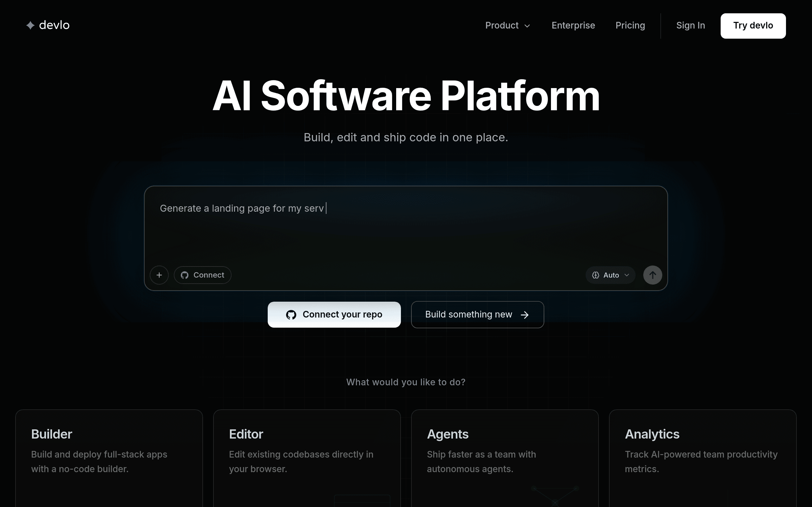Image resolution: width=812 pixels, height=507 pixels.
Task: Submit prompt with the up-arrow send icon
Action: (x=652, y=275)
